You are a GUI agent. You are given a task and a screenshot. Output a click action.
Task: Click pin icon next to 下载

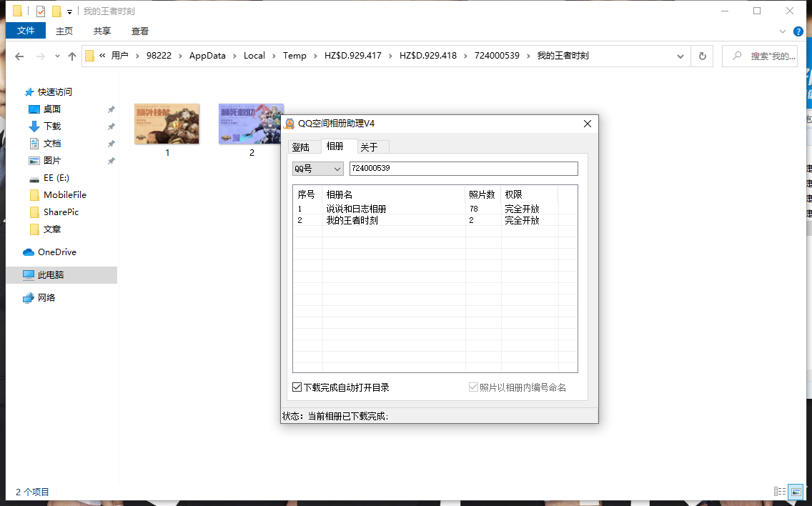click(111, 126)
